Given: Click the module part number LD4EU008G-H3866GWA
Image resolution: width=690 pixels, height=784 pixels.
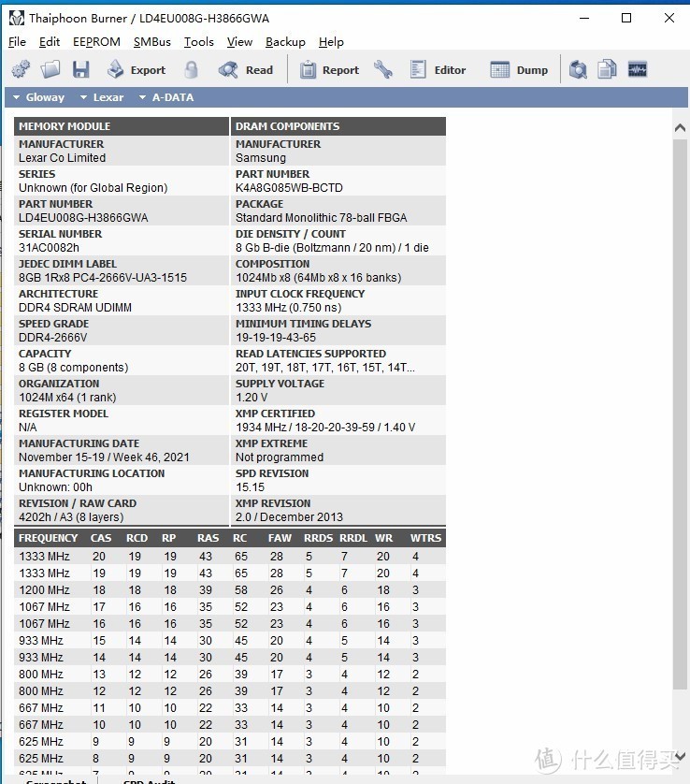Looking at the screenshot, I should point(83,218).
